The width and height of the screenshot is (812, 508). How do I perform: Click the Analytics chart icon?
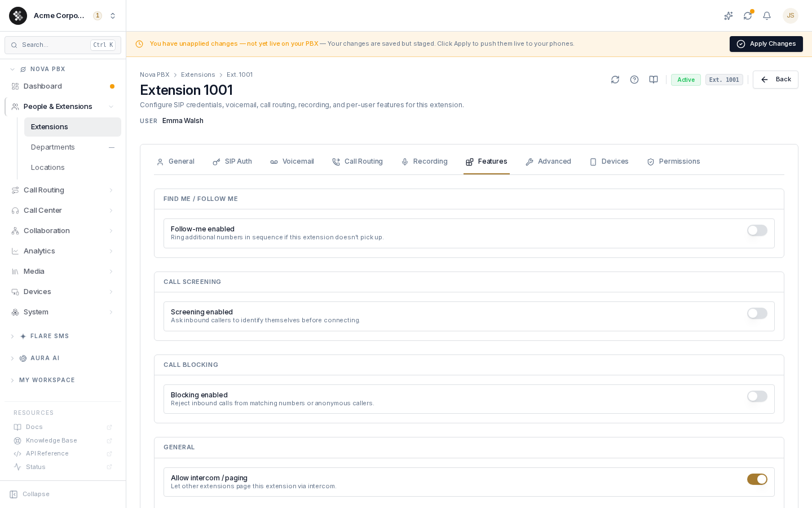[x=15, y=251]
